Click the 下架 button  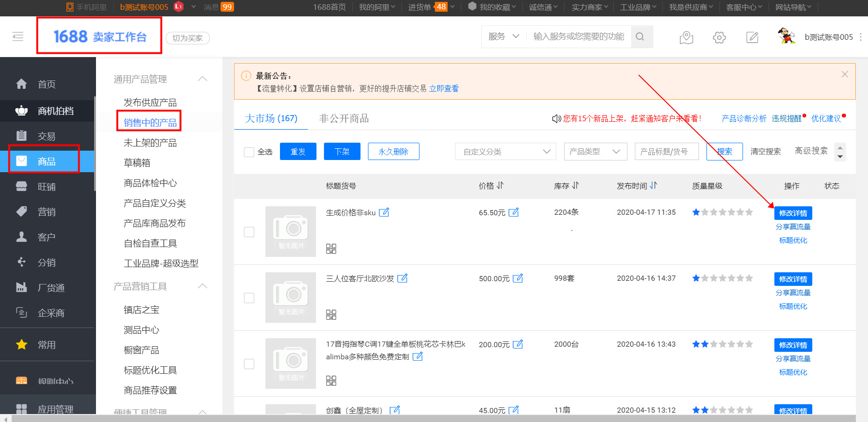pyautogui.click(x=342, y=151)
